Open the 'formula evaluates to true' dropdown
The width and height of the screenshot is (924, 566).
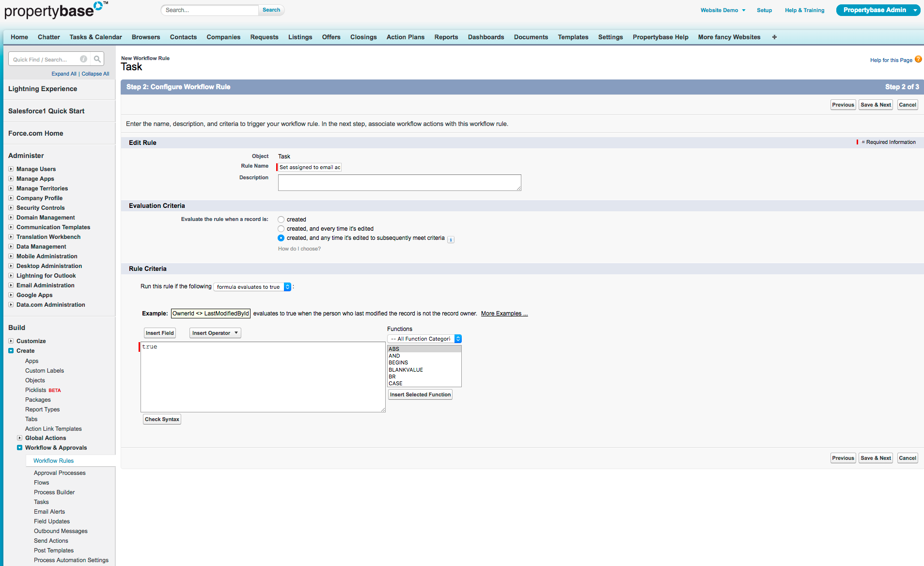pos(252,287)
